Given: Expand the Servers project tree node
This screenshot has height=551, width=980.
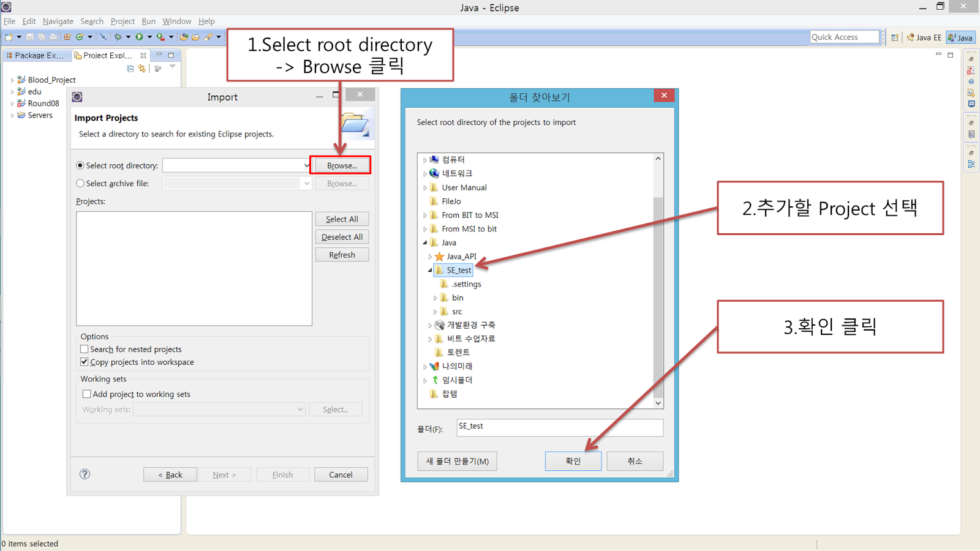Looking at the screenshot, I should 12,115.
